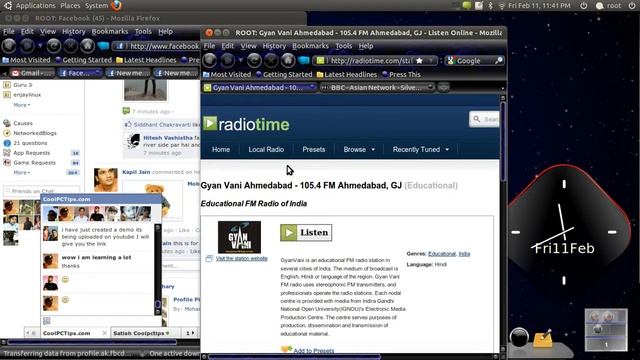The image size is (640, 360).
Task: Close CoolPCTips.com chat tab
Action: point(104,333)
